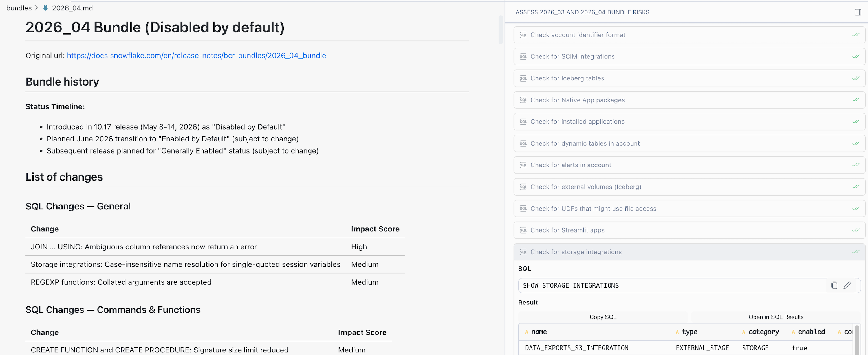868x355 pixels.
Task: Expand Check for dynamic tables in account
Action: tap(689, 144)
